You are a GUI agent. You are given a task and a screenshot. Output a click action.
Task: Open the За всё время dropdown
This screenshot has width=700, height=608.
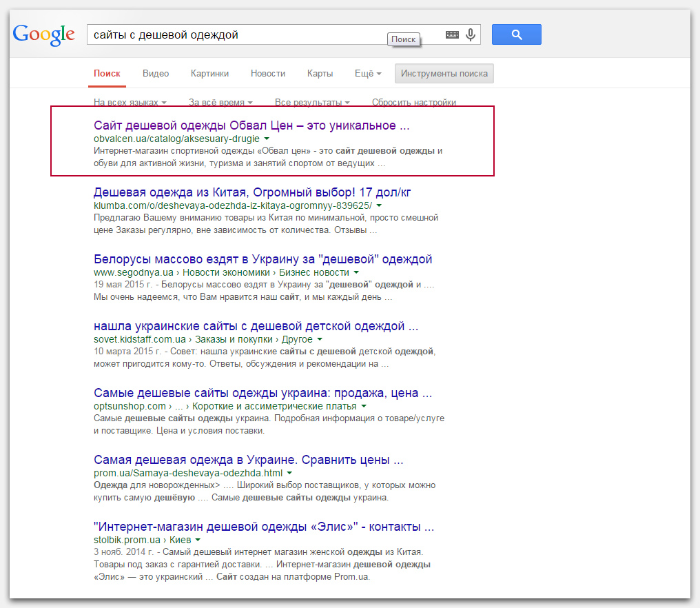[220, 102]
